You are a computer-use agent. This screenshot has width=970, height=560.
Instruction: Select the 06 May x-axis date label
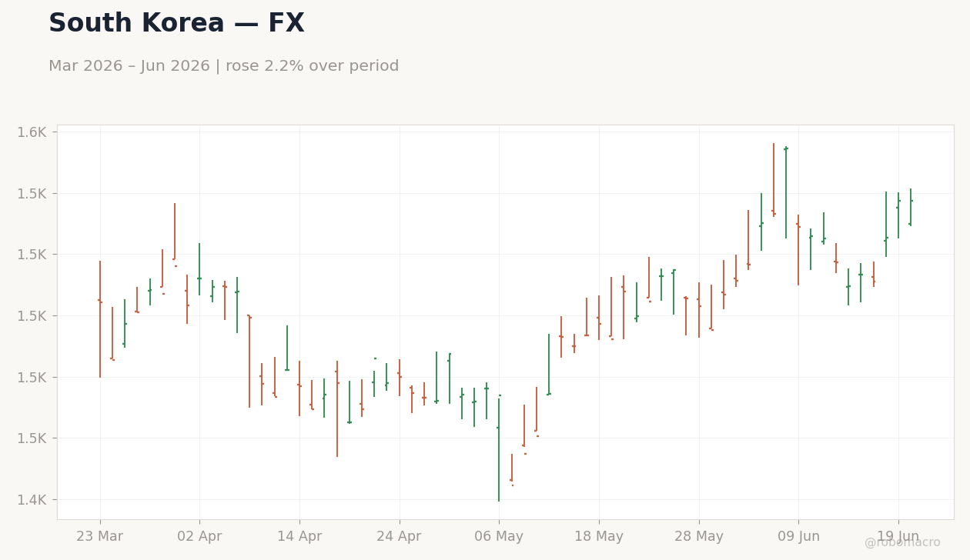(x=499, y=537)
